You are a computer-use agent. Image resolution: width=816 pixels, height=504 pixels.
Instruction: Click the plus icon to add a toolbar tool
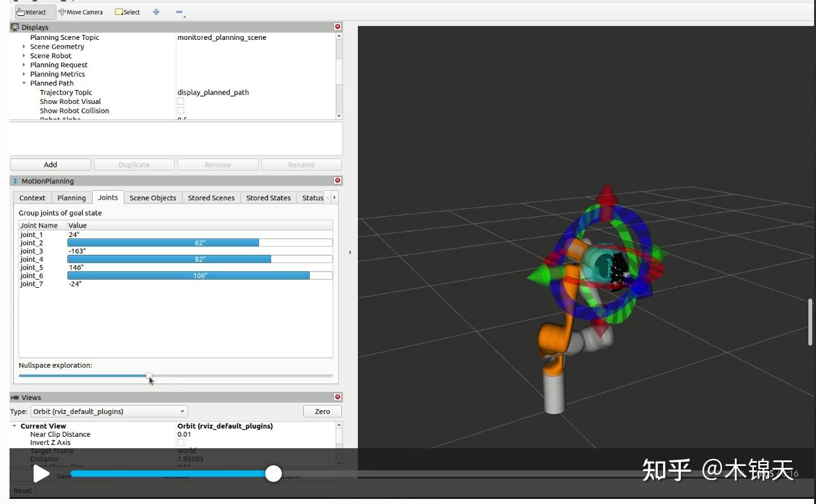click(156, 11)
